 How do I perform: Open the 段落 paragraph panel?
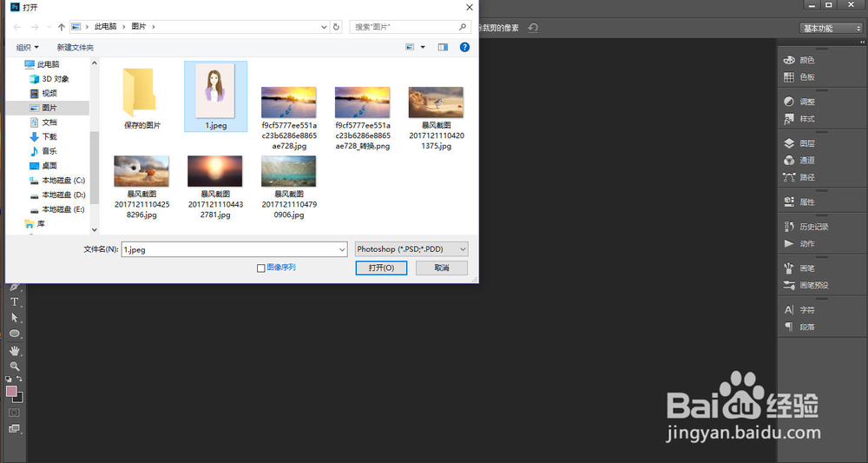coord(799,327)
